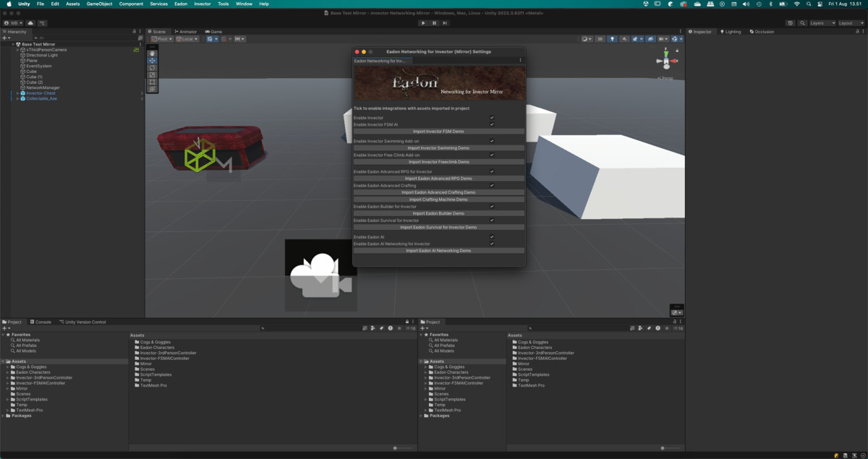Switch to the Animator tab
868x459 pixels.
click(x=185, y=32)
